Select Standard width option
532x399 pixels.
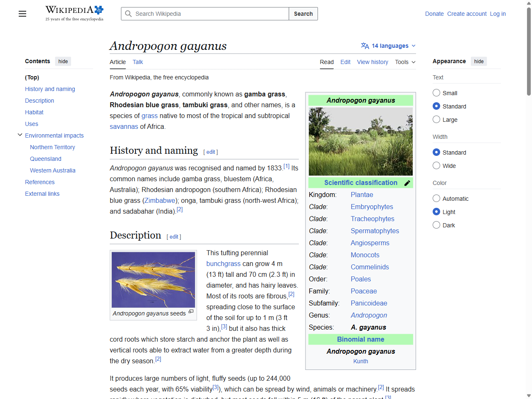pyautogui.click(x=436, y=152)
